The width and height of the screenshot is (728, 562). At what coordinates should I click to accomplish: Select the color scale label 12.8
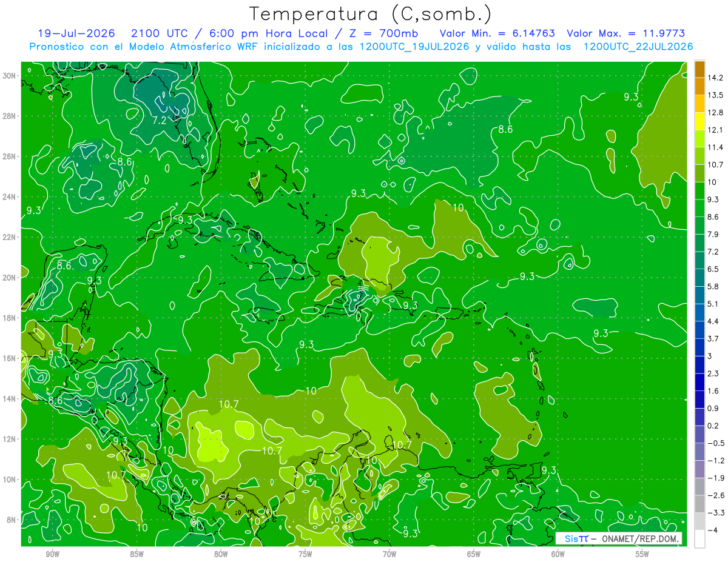pos(715,113)
